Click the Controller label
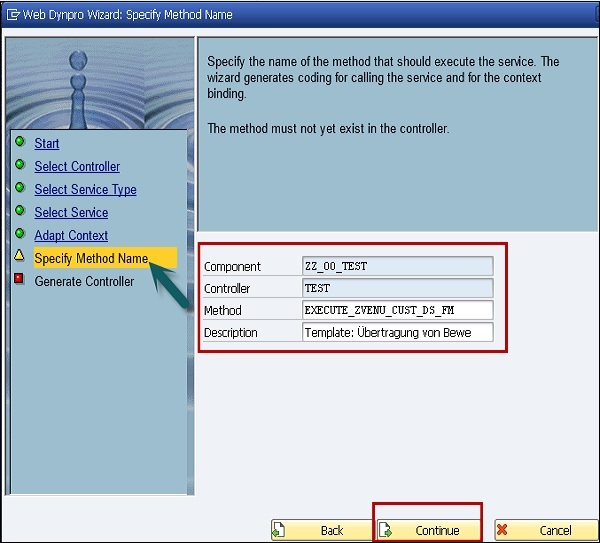 (x=227, y=289)
